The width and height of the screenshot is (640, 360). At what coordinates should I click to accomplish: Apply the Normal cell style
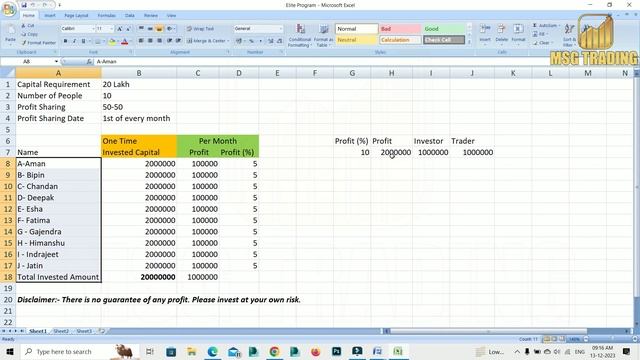click(357, 29)
